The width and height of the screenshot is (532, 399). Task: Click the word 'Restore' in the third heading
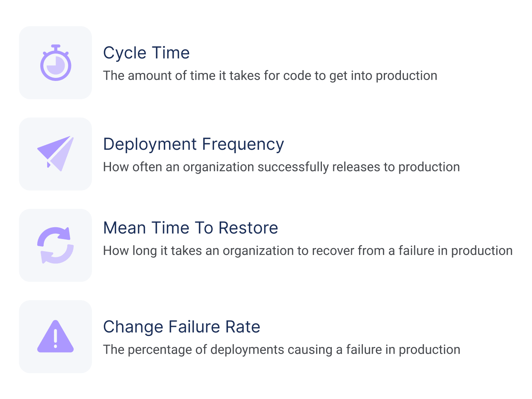click(248, 228)
